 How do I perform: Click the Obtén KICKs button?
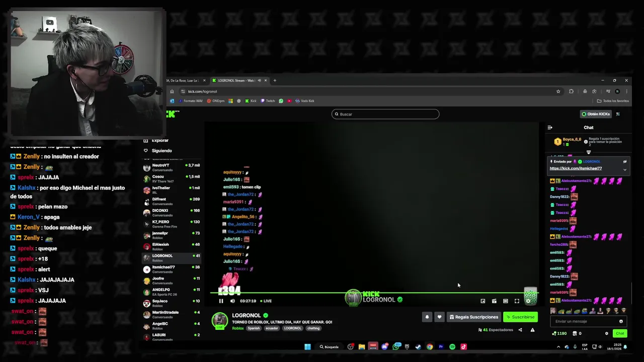click(x=596, y=114)
